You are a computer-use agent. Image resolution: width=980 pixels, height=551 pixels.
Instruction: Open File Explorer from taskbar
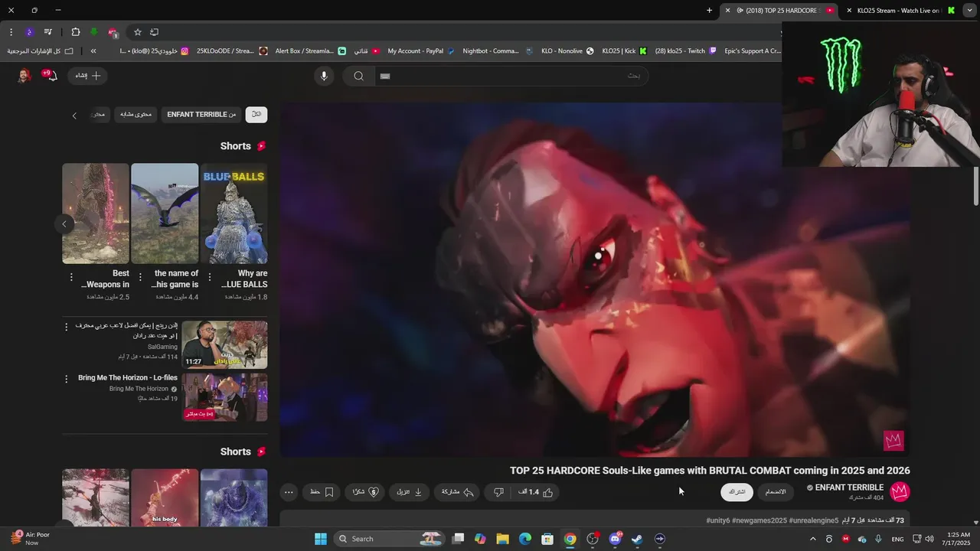(503, 539)
